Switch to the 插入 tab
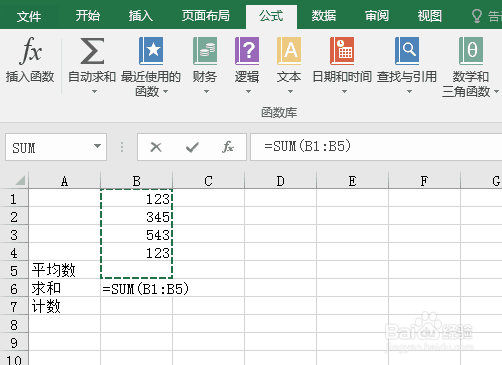 point(141,16)
